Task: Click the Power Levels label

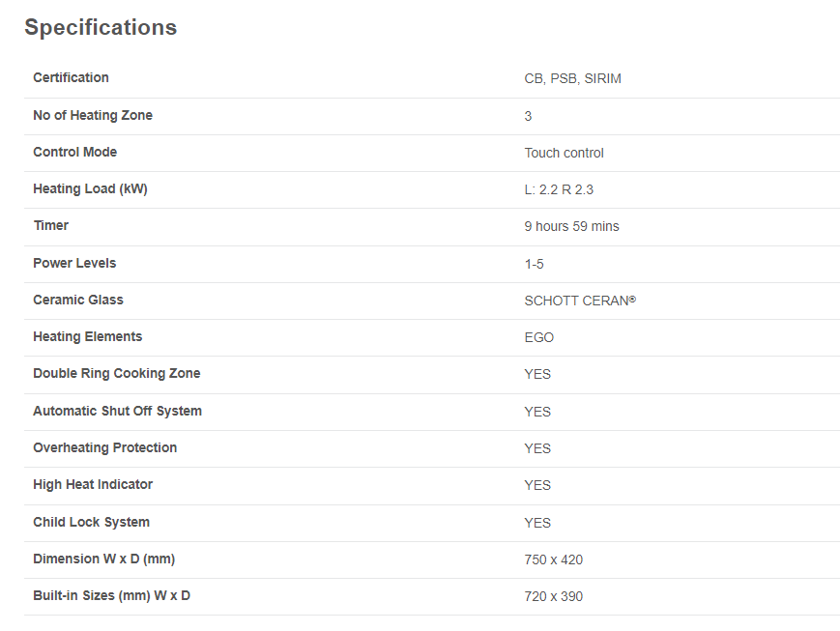Action: tap(74, 263)
